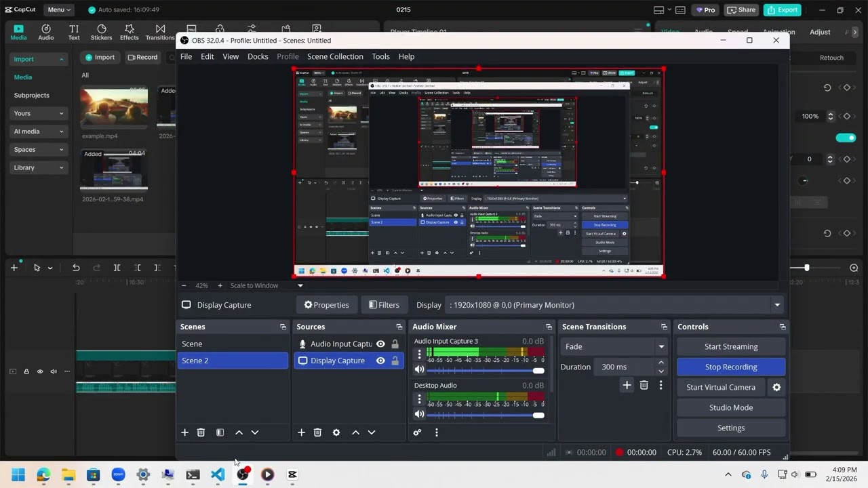Mute Audio Input Capture 3 speaker icon
868x488 pixels.
419,370
